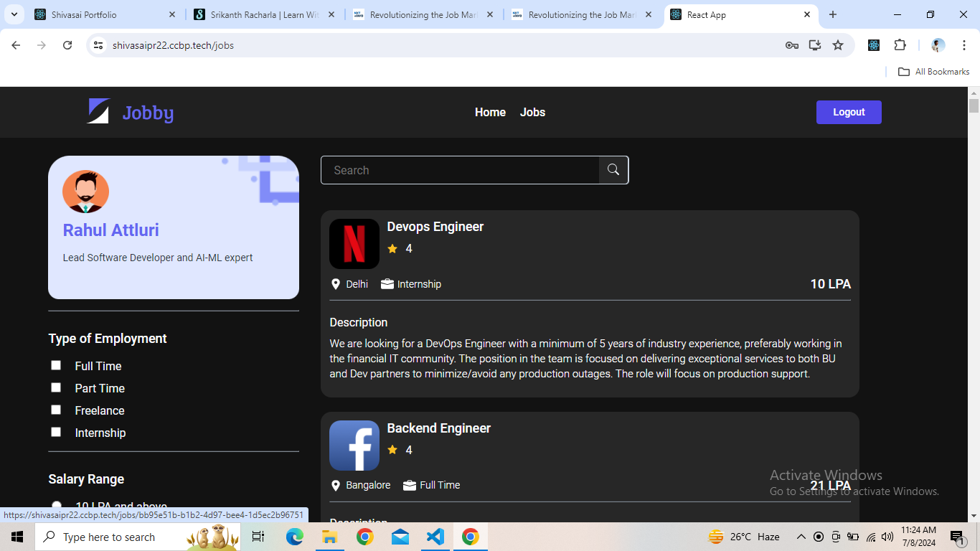The height and width of the screenshot is (551, 980).
Task: Open Task View on the taskbar
Action: tap(258, 537)
